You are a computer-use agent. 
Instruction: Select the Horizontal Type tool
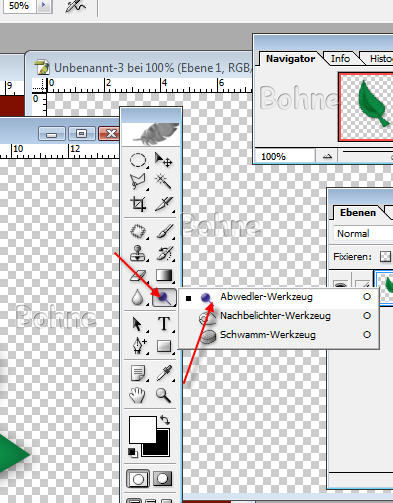(164, 324)
